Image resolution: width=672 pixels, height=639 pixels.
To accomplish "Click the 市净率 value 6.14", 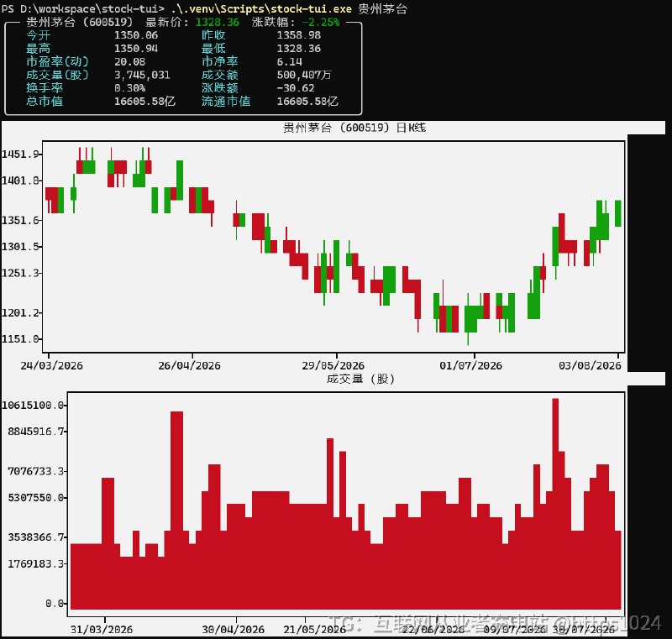I will (x=289, y=61).
